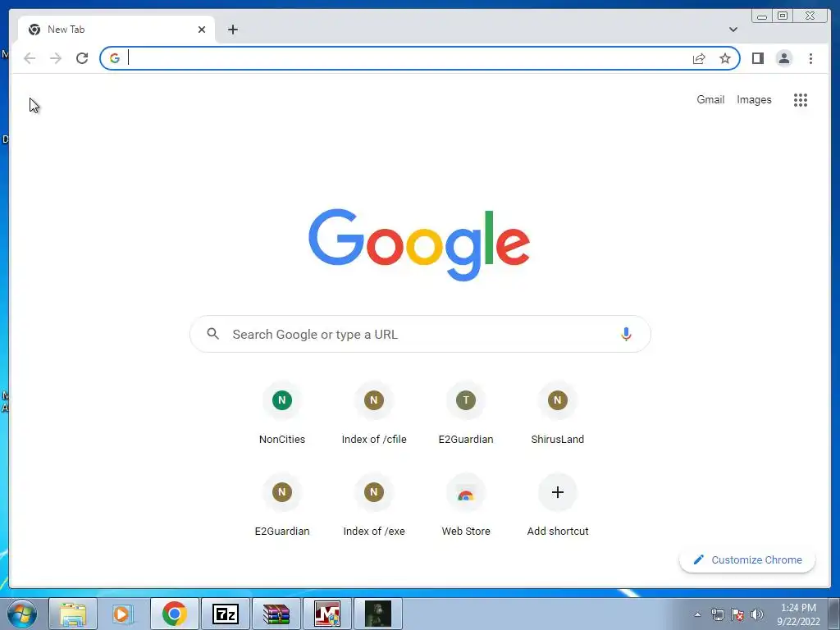
Task: Click the Search Google or type a URL box
Action: [x=421, y=334]
